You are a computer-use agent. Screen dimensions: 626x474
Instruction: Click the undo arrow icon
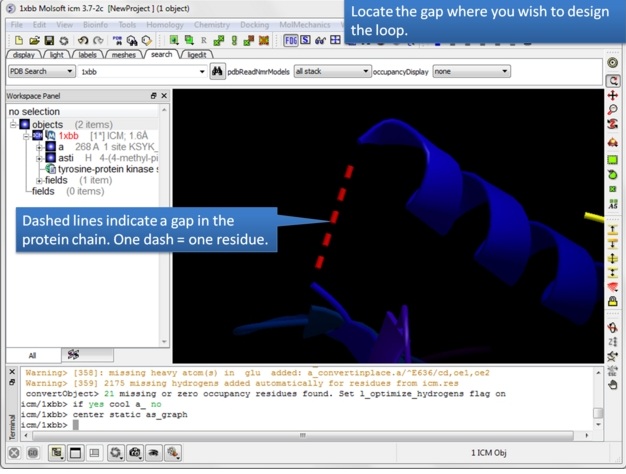tap(83, 41)
